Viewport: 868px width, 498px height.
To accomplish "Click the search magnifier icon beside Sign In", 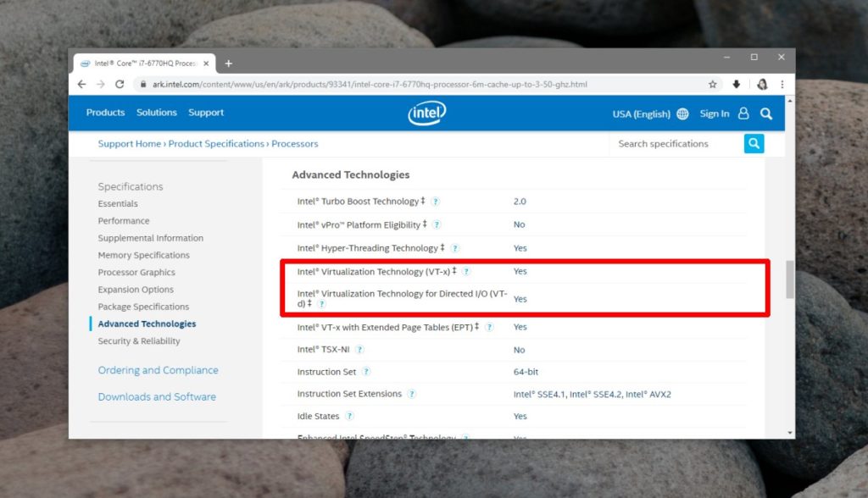I will [x=765, y=113].
